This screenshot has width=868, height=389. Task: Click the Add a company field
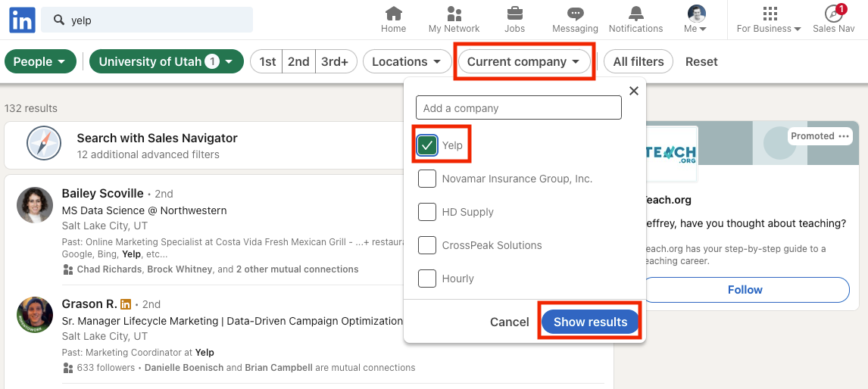519,108
